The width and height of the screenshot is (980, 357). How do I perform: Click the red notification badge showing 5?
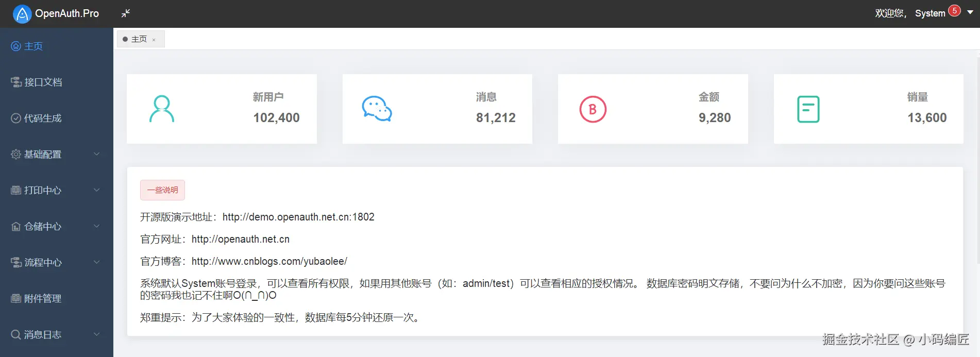(x=954, y=10)
